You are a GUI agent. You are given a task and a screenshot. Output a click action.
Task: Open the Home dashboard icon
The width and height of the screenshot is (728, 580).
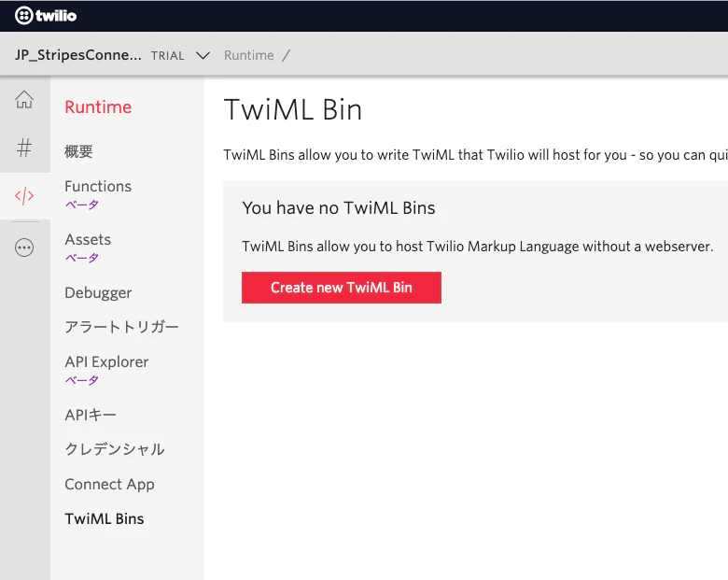click(x=24, y=99)
